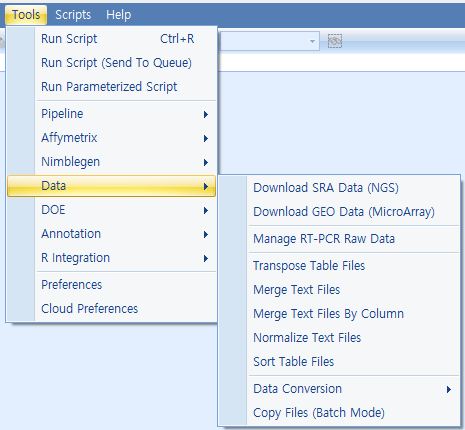Select Download SRA Data (NGS)
465x430 pixels.
[339, 188]
